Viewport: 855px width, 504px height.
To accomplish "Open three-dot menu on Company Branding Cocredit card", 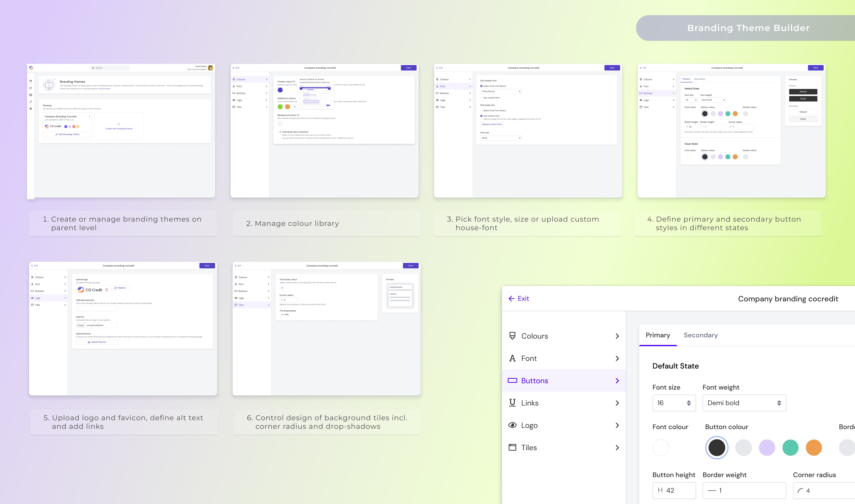I will pyautogui.click(x=90, y=116).
